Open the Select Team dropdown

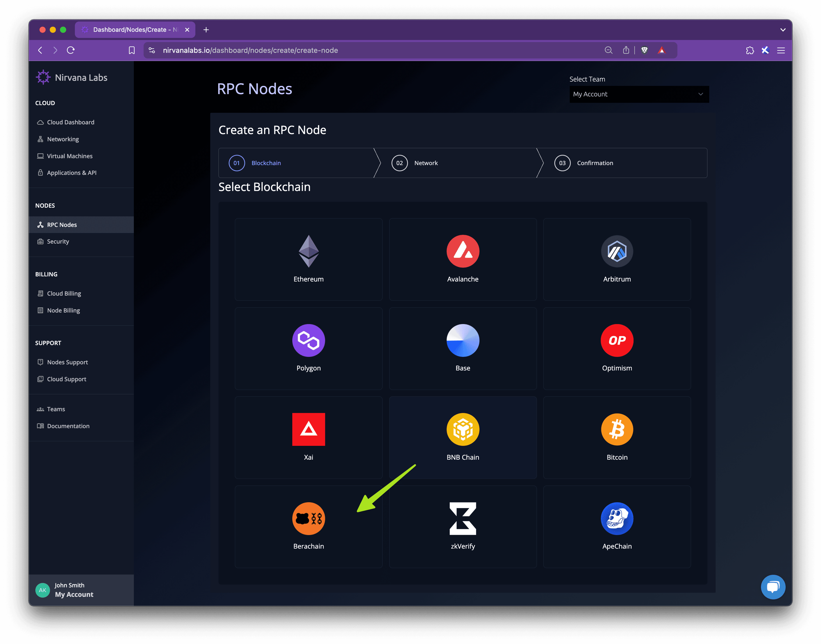pos(639,94)
